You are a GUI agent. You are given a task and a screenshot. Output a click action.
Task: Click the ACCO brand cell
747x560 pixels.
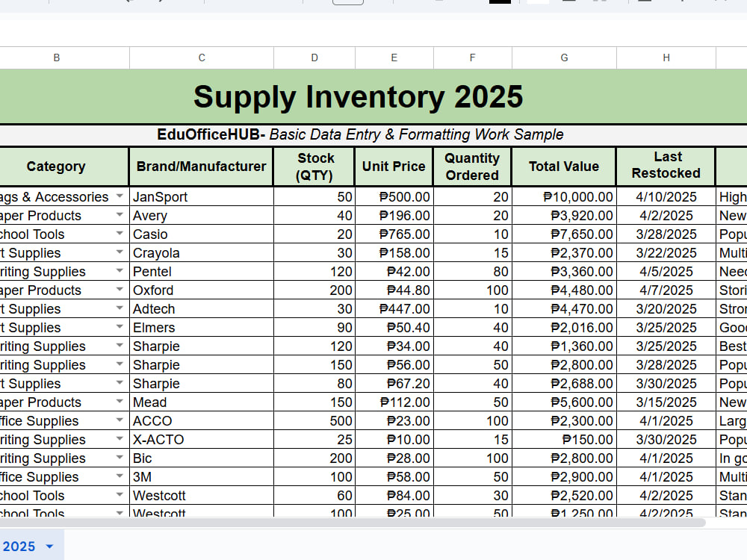202,420
